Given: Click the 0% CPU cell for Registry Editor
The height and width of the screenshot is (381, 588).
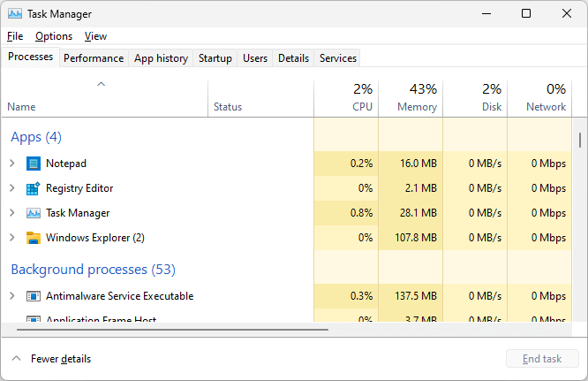Looking at the screenshot, I should click(346, 188).
